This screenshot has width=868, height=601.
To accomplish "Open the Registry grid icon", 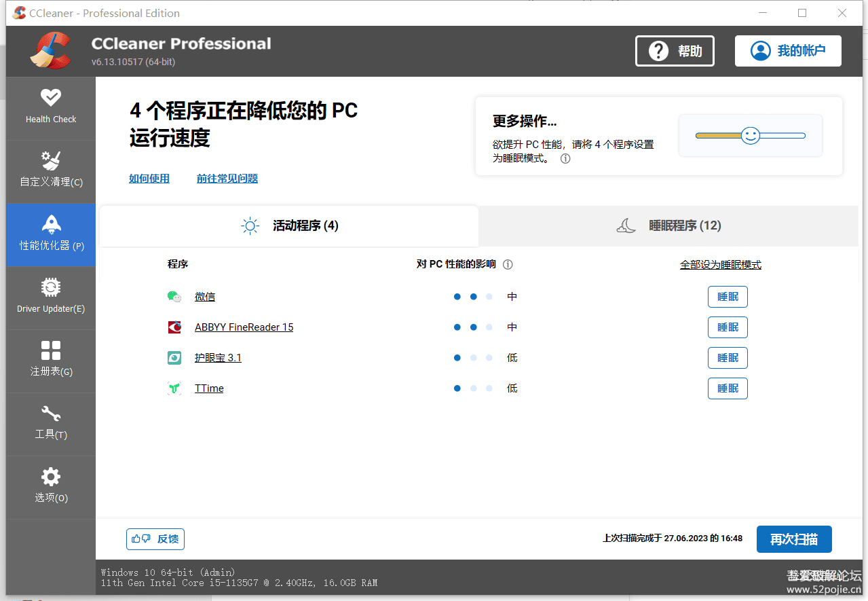I will 51,350.
